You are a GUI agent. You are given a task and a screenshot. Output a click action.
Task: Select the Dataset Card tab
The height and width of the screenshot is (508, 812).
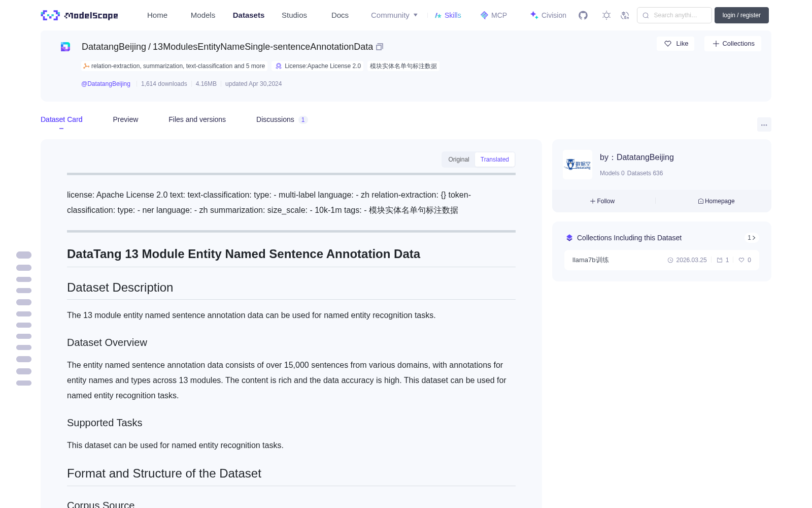coord(61,119)
